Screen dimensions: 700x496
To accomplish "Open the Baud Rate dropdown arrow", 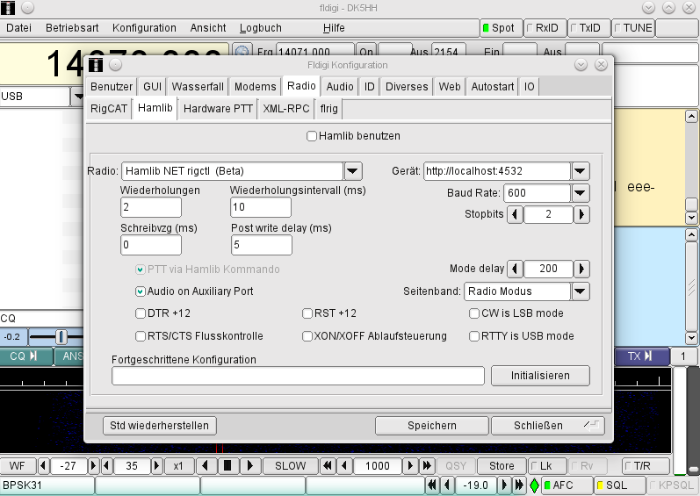I will [580, 193].
